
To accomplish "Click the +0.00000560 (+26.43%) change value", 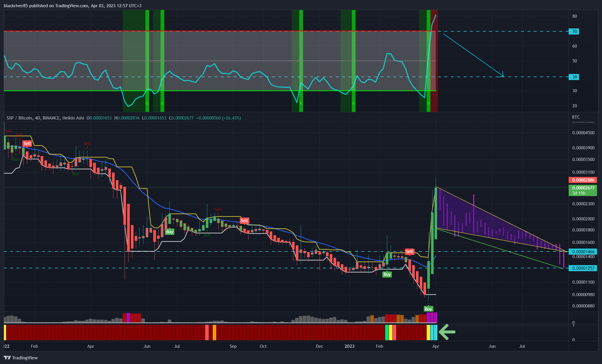I will [x=219, y=118].
